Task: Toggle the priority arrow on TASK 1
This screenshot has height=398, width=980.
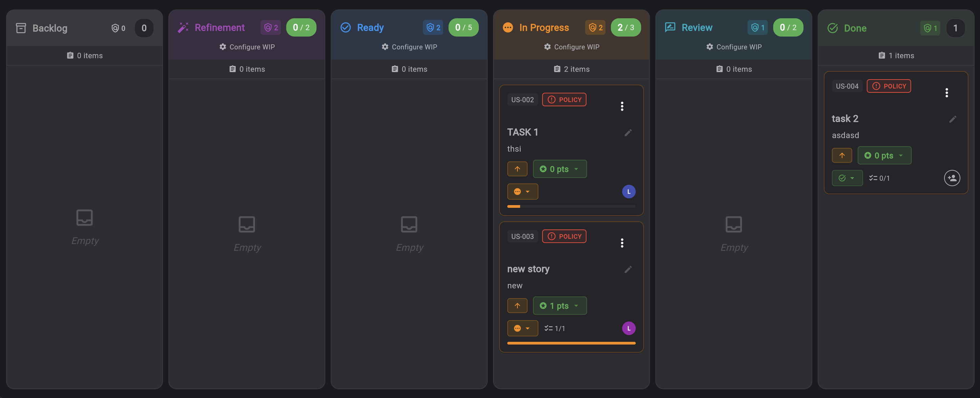Action: point(517,169)
